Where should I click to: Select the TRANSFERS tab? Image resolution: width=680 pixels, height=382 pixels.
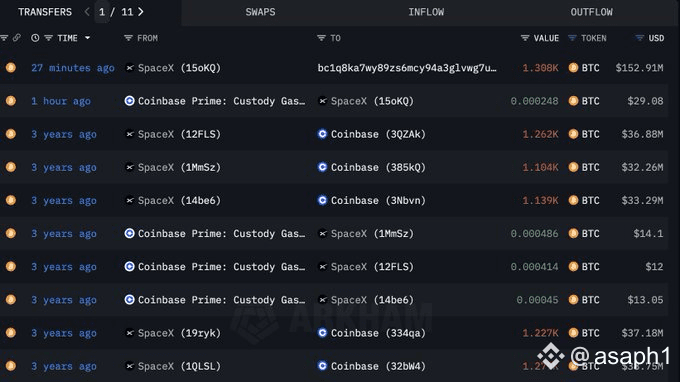coord(45,12)
